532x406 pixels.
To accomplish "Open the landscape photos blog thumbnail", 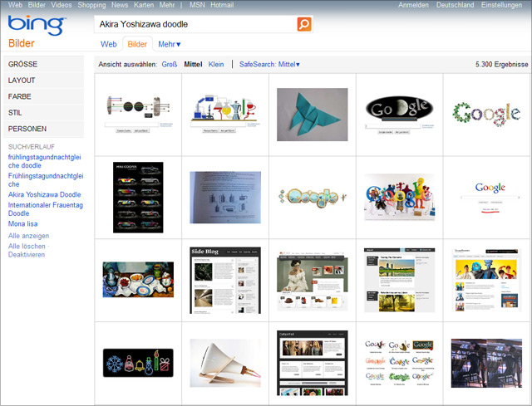I will pyautogui.click(x=399, y=280).
